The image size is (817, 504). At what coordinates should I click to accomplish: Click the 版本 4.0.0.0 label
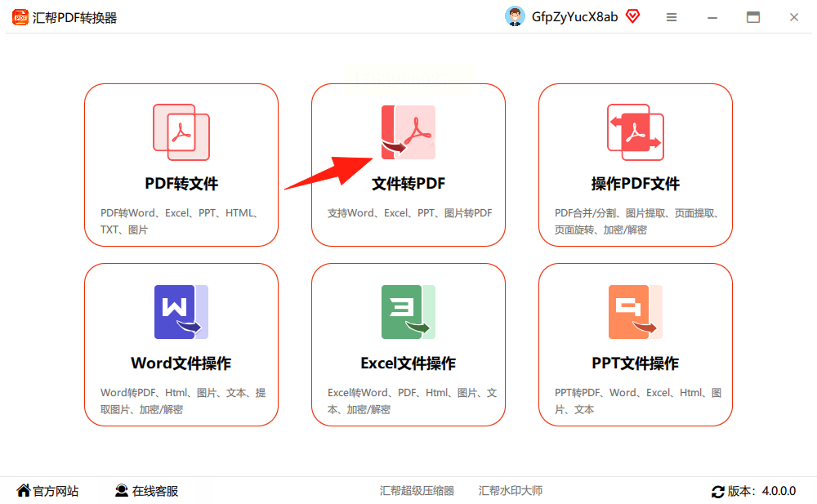pyautogui.click(x=761, y=491)
